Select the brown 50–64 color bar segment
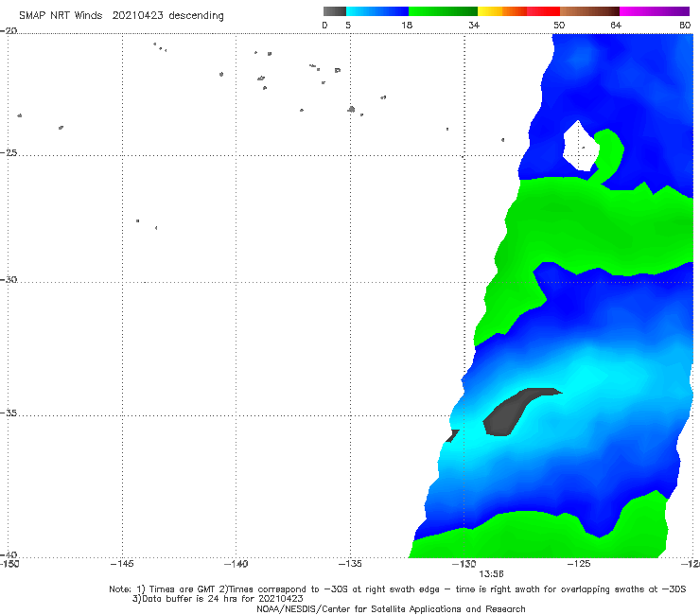The image size is (700, 615). (589, 11)
